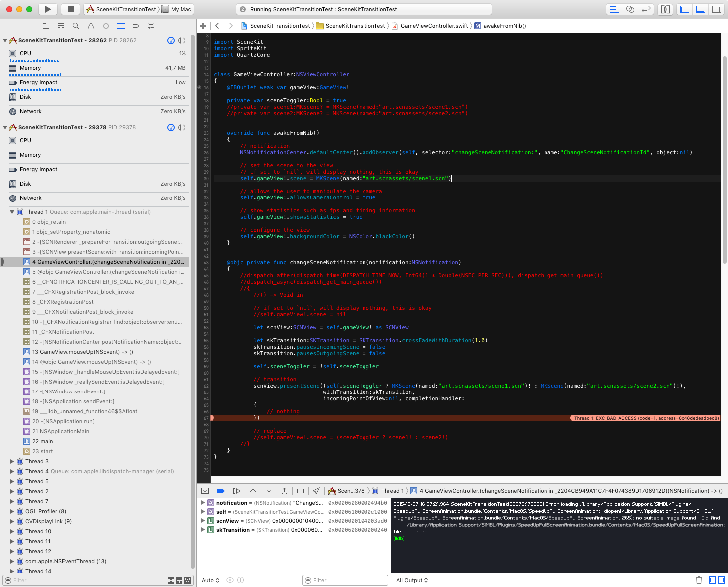Collapse the Thread 1 disclosure triangle
Viewport: 728px width, 587px height.
[12, 212]
